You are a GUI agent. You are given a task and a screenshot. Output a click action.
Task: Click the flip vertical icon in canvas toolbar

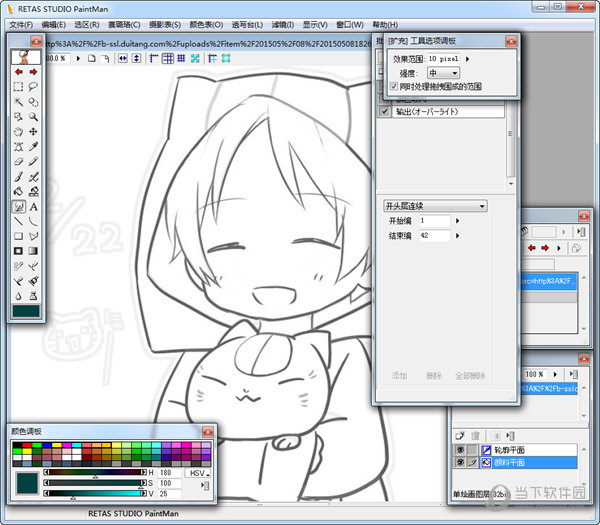(x=137, y=58)
